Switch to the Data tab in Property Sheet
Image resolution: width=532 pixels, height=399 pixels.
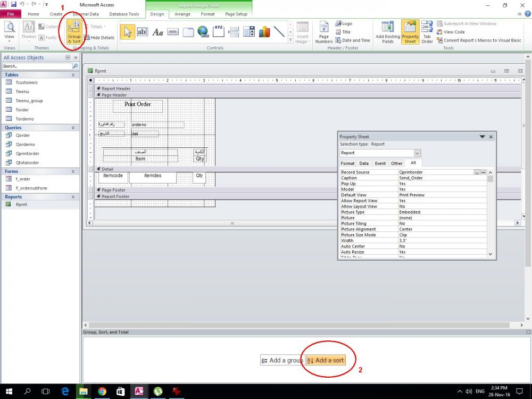pos(364,163)
